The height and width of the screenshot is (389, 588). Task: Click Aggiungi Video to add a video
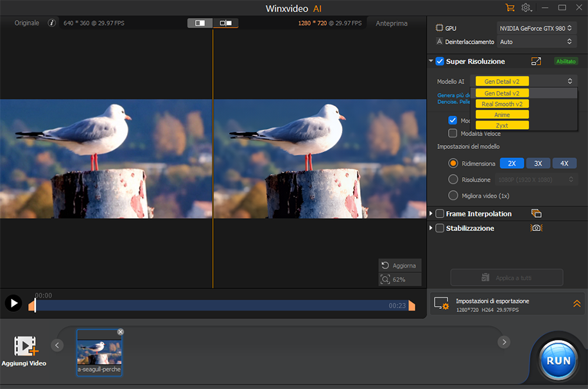(x=24, y=352)
